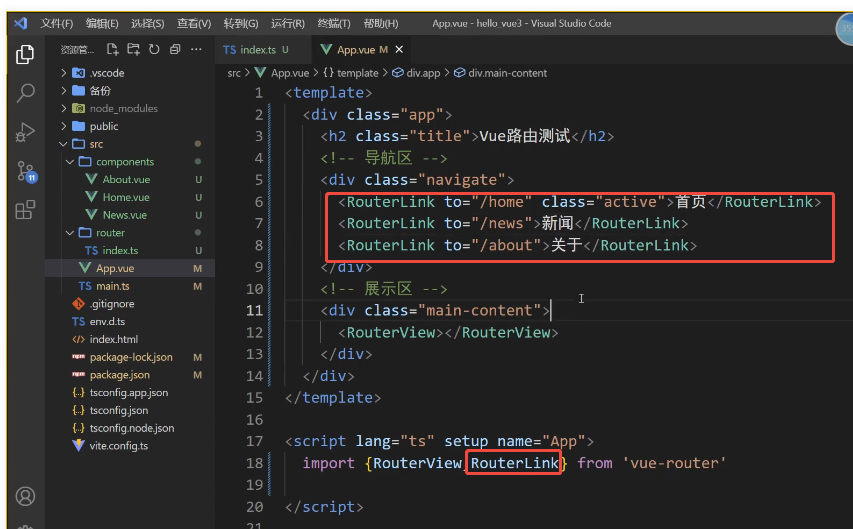Open the 文件(F) menu

point(57,23)
